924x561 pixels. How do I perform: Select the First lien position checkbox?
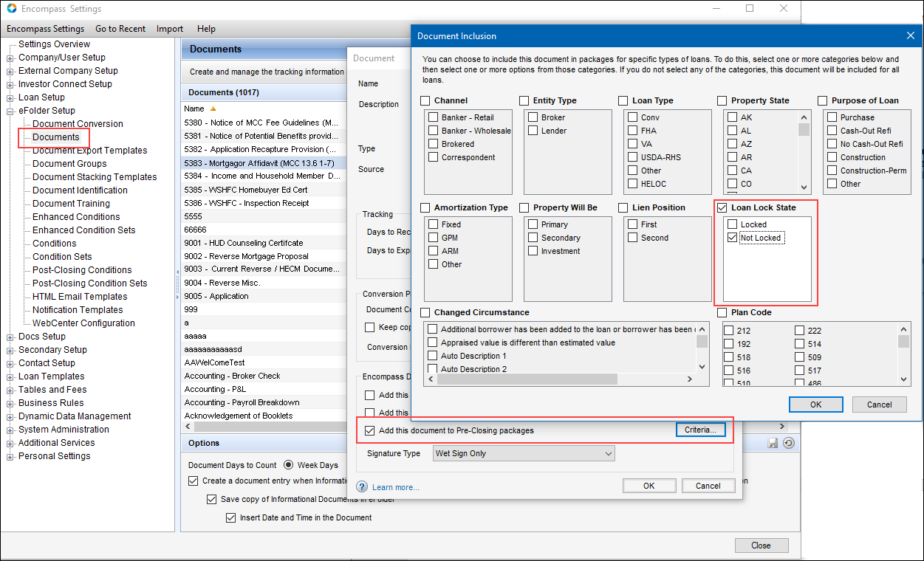click(633, 224)
